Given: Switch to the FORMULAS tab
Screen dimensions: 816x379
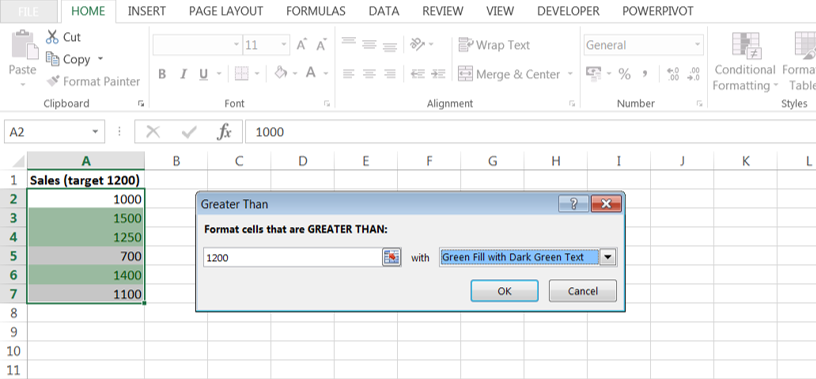Looking at the screenshot, I should pyautogui.click(x=316, y=11).
